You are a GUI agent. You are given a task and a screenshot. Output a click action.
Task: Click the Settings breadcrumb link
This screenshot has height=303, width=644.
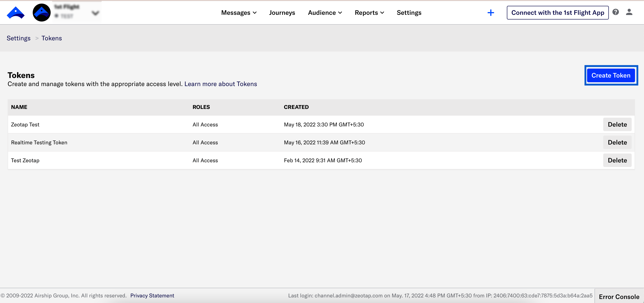19,38
